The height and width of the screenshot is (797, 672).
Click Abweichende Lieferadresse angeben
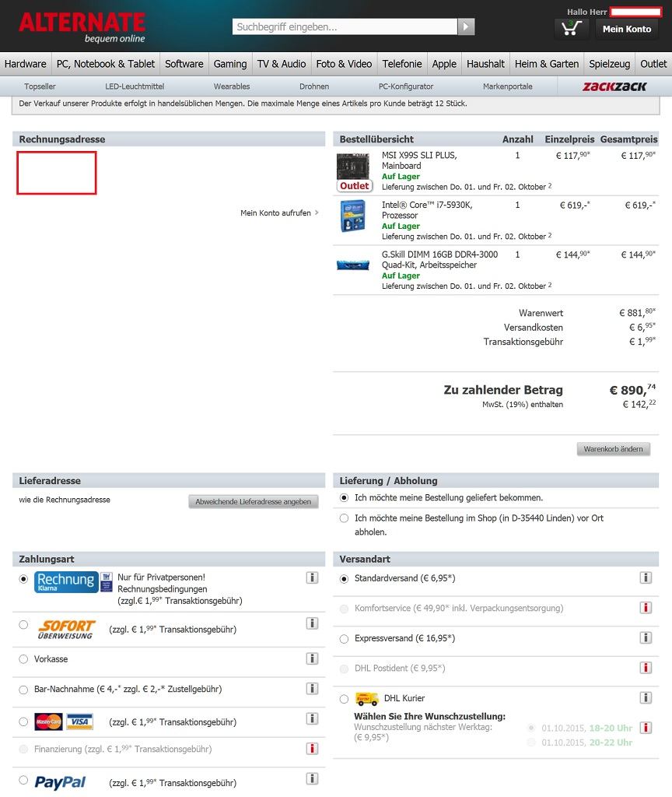click(253, 502)
